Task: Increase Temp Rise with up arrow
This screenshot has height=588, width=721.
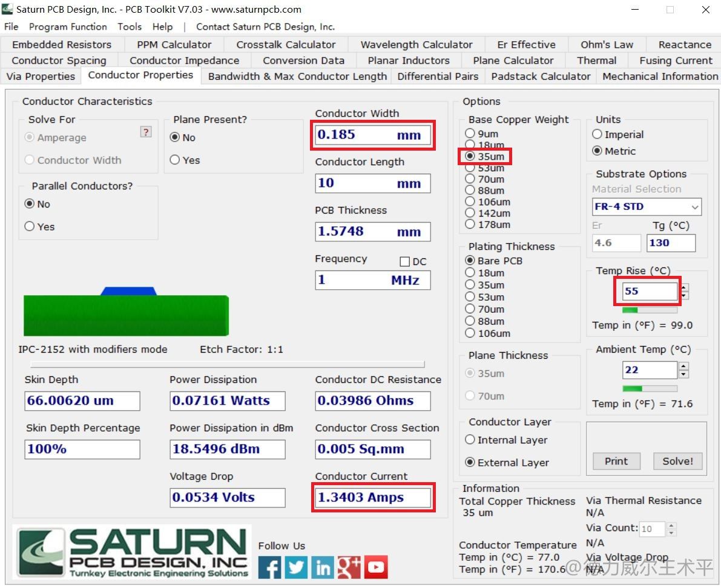Action: 683,287
